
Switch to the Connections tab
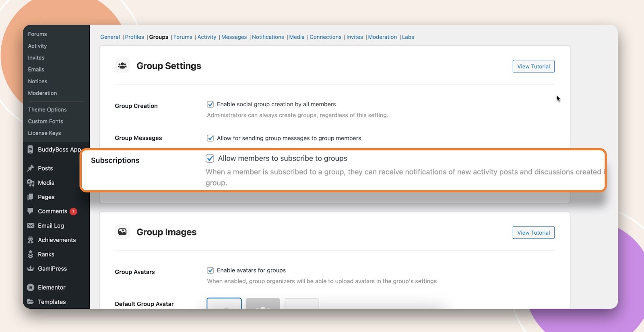coord(325,37)
